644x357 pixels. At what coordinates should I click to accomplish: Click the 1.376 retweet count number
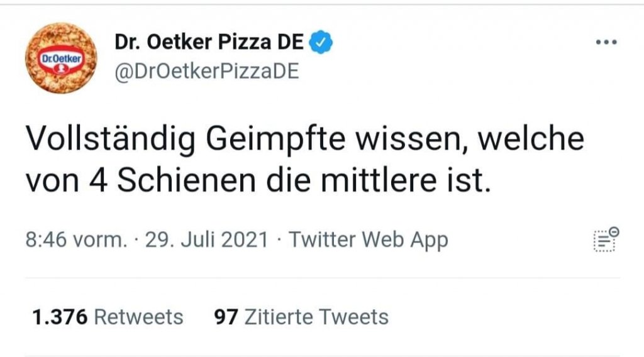(60, 317)
